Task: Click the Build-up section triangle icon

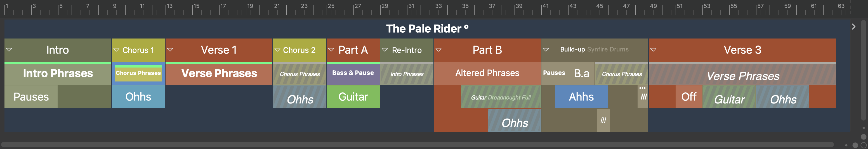Action: (x=546, y=50)
